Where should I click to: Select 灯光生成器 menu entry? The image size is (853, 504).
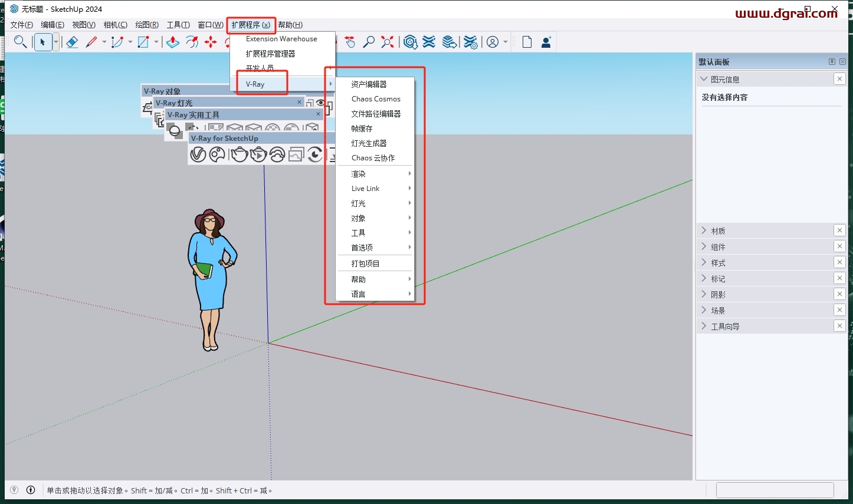pyautogui.click(x=375, y=143)
